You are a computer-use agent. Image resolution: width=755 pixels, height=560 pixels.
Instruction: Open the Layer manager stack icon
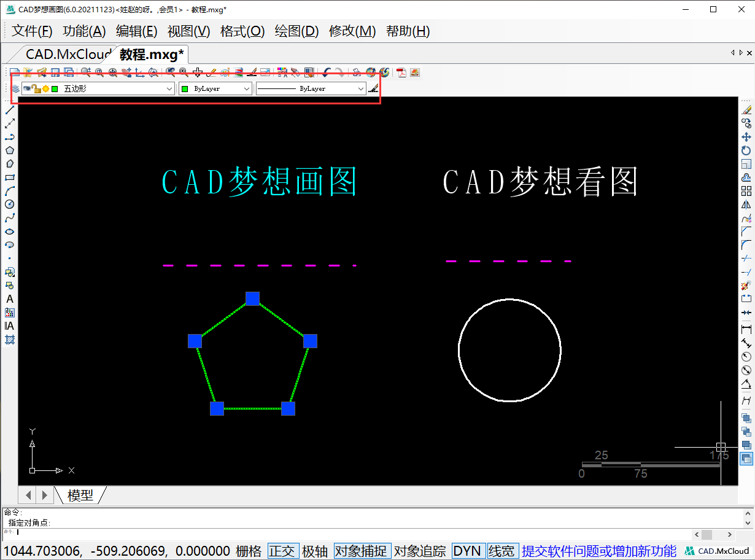click(15, 88)
